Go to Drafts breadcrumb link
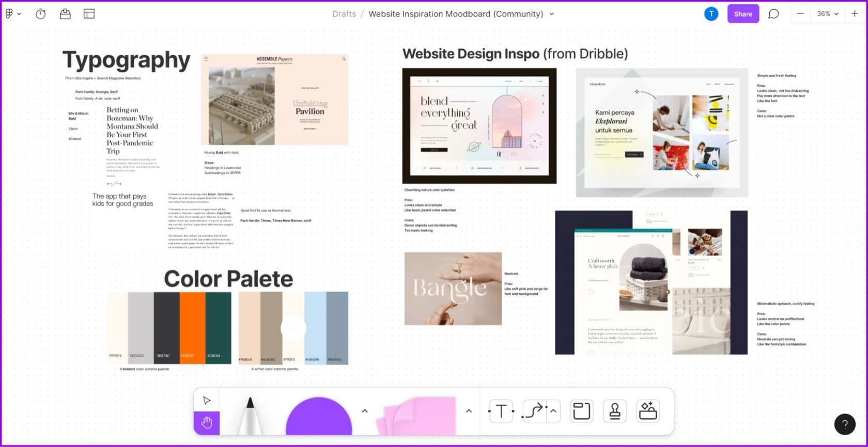Image resolution: width=868 pixels, height=447 pixels. 344,14
